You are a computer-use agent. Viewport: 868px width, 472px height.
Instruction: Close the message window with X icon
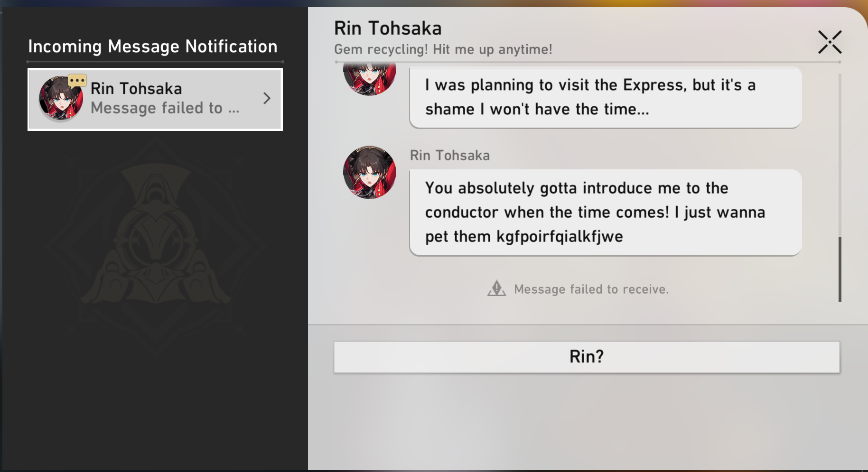coord(830,42)
